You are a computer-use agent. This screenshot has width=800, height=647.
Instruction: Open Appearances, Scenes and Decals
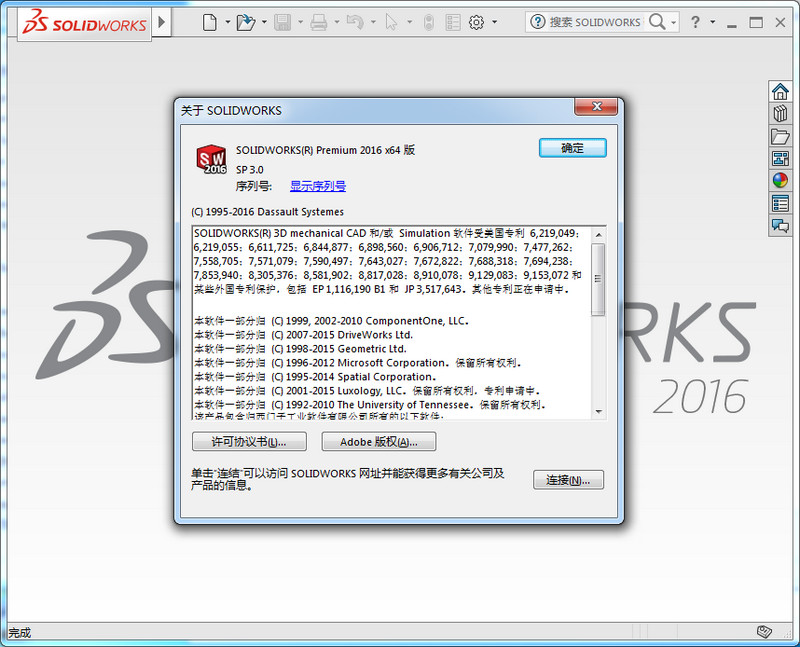tap(780, 178)
